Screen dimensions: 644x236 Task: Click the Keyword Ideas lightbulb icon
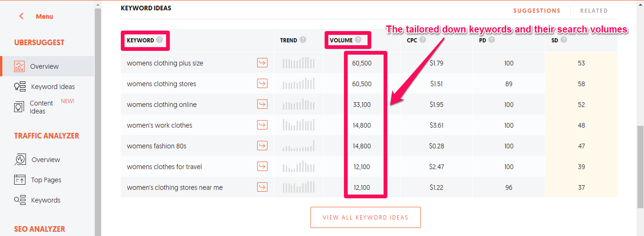[x=19, y=87]
